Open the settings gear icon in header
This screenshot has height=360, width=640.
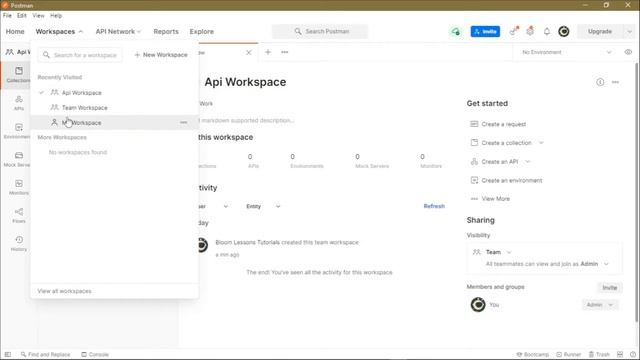530,31
